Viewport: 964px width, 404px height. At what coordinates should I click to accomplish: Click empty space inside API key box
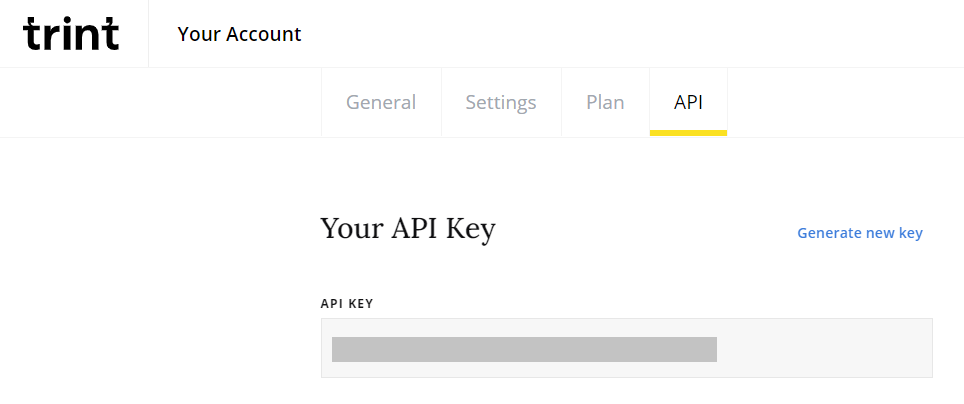pyautogui.click(x=824, y=349)
